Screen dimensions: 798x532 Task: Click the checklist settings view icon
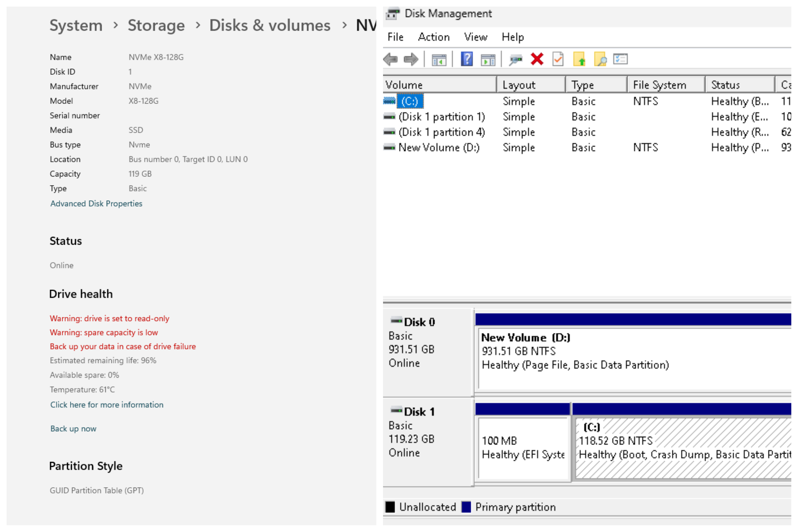621,59
